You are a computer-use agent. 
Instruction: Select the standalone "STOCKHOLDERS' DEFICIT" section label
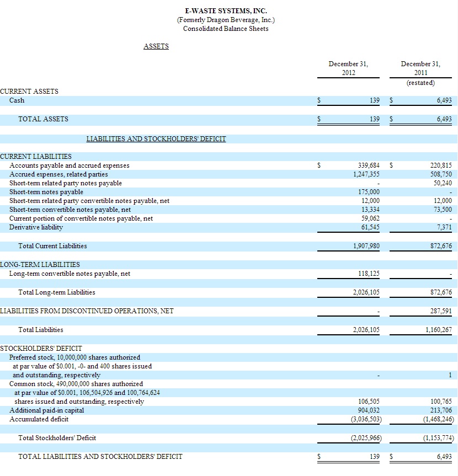pyautogui.click(x=41, y=349)
